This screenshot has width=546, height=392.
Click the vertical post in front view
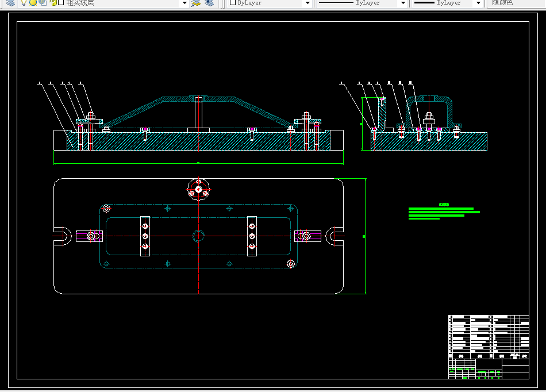(x=198, y=113)
